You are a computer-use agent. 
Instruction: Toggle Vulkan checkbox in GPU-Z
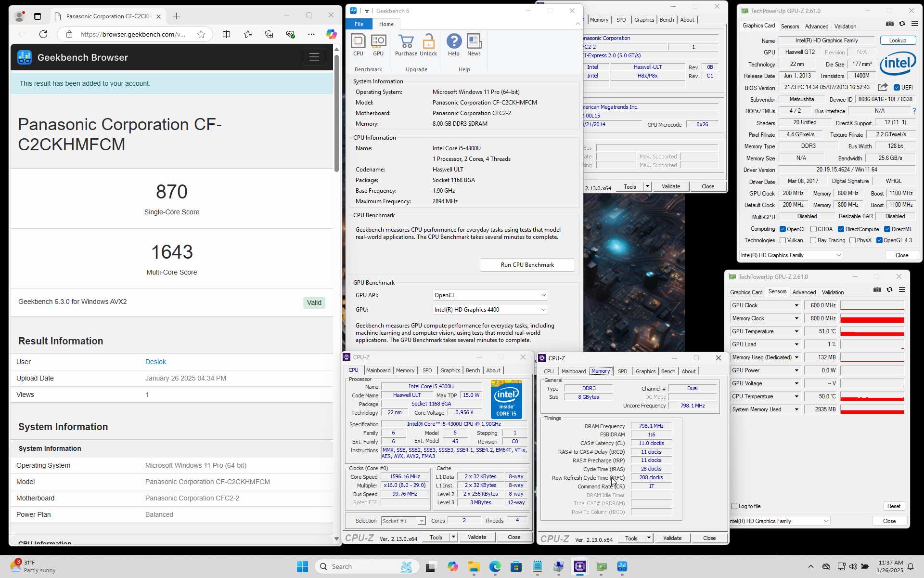(x=783, y=240)
